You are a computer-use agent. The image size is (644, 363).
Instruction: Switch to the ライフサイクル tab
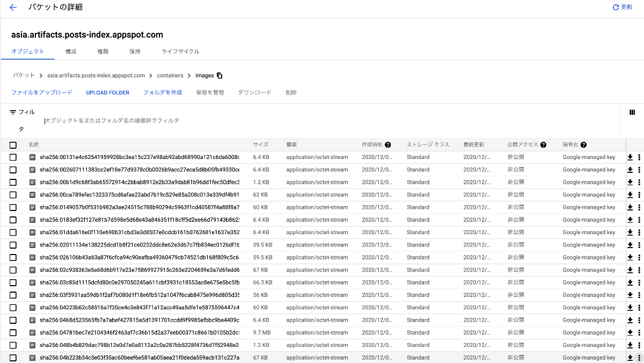pos(180,52)
